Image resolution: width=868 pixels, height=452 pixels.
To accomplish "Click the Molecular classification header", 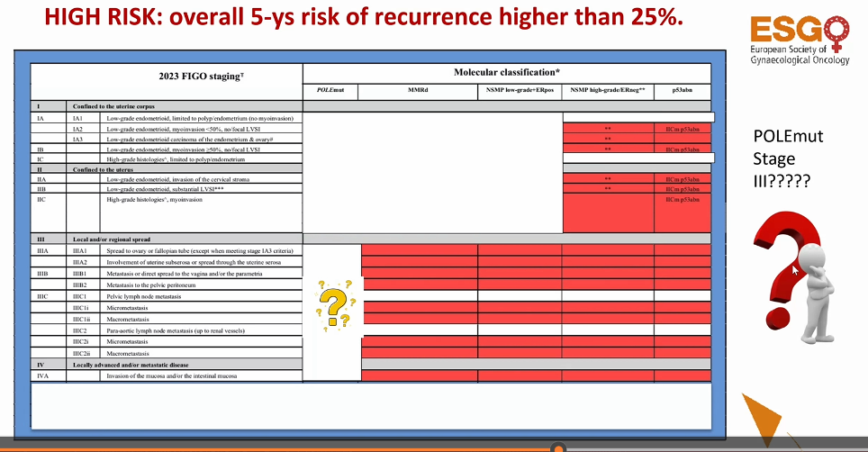I will point(507,72).
